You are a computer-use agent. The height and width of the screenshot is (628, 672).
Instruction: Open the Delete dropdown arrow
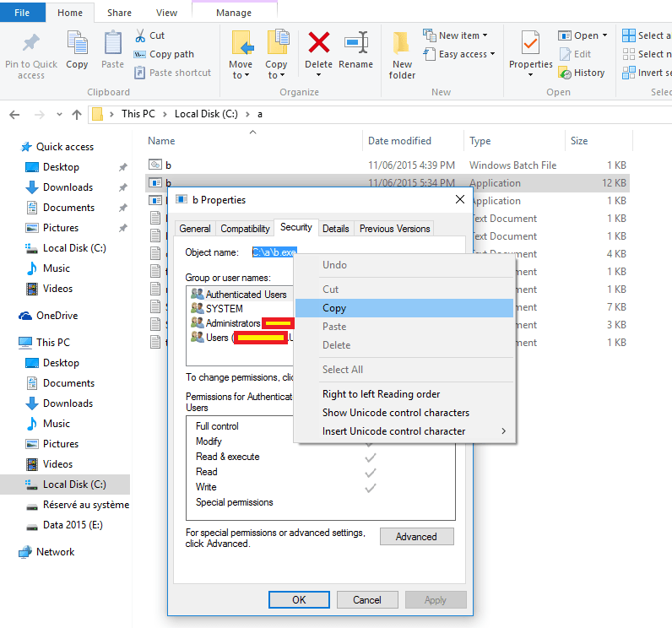[318, 75]
